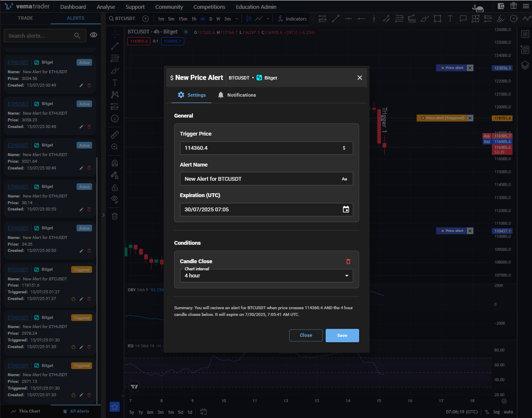Edit the ETHUSDT alert priced 3034.56

point(82,85)
